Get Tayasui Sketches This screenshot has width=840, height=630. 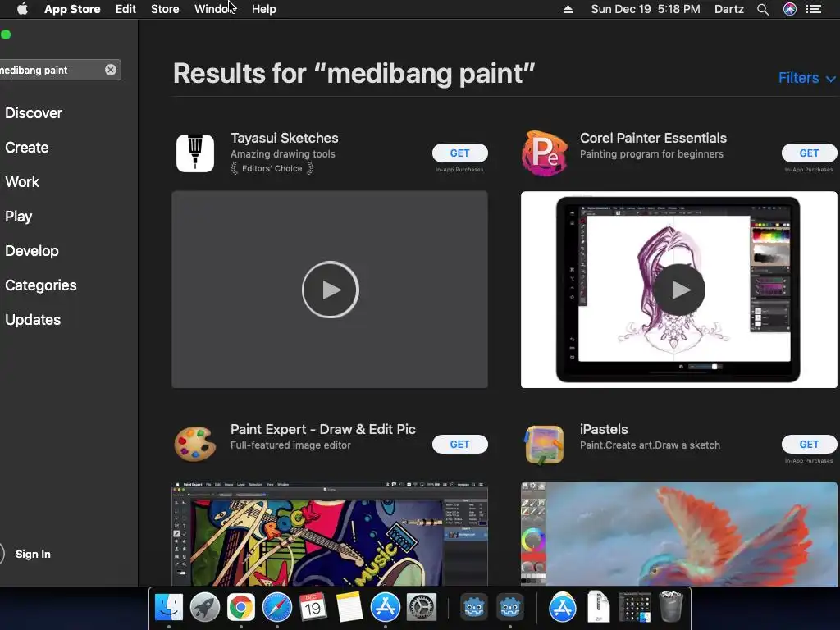(459, 153)
